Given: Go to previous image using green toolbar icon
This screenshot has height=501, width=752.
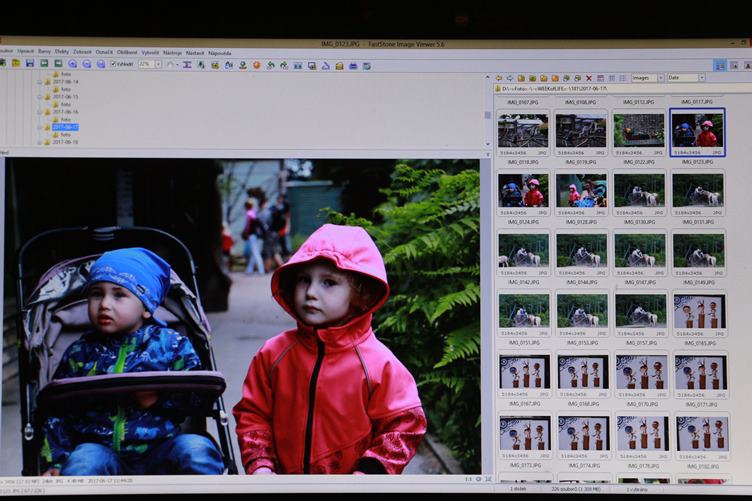Looking at the screenshot, I should click(44, 64).
